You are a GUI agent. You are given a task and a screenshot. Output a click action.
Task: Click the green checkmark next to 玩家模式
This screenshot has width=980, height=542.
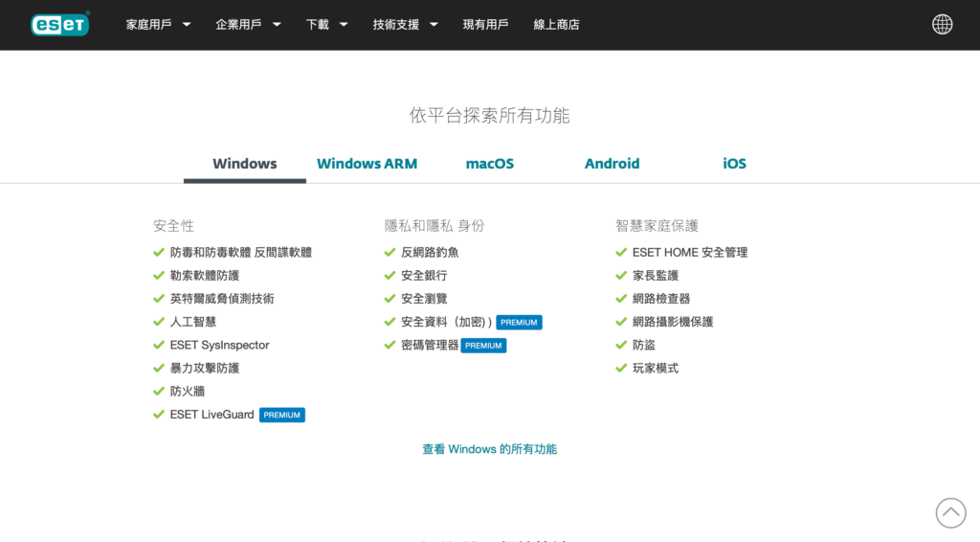coord(621,369)
